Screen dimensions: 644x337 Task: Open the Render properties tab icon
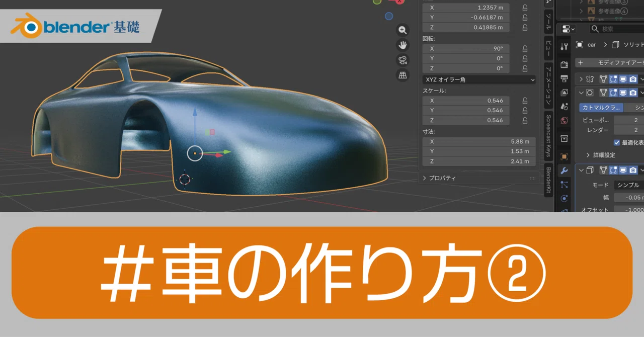564,64
